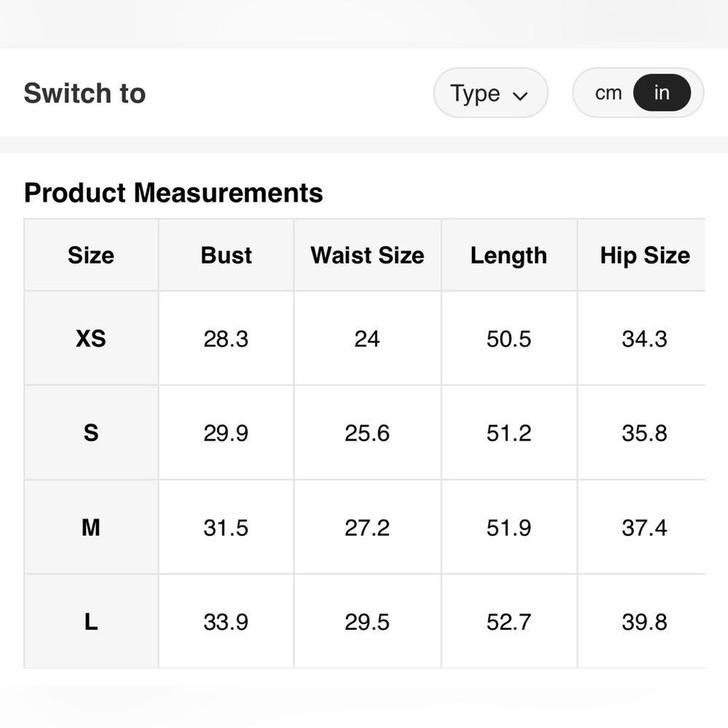Click the Size column header

click(x=91, y=256)
